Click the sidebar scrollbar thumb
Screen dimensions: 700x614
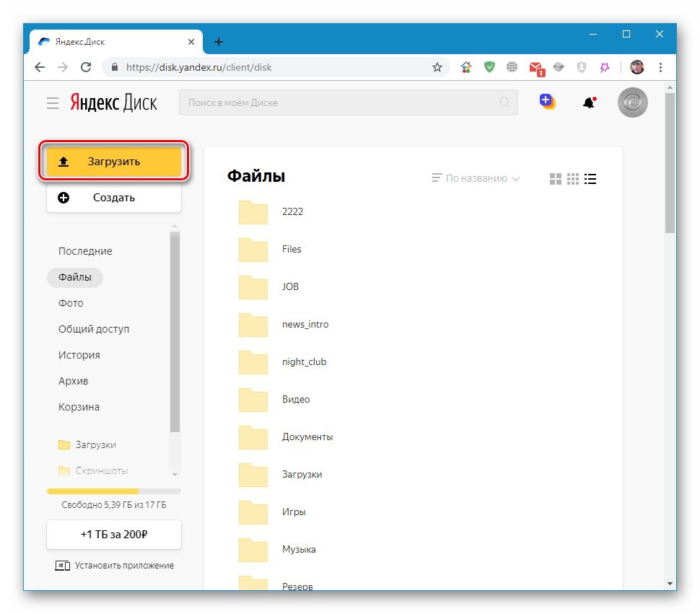coord(175,331)
